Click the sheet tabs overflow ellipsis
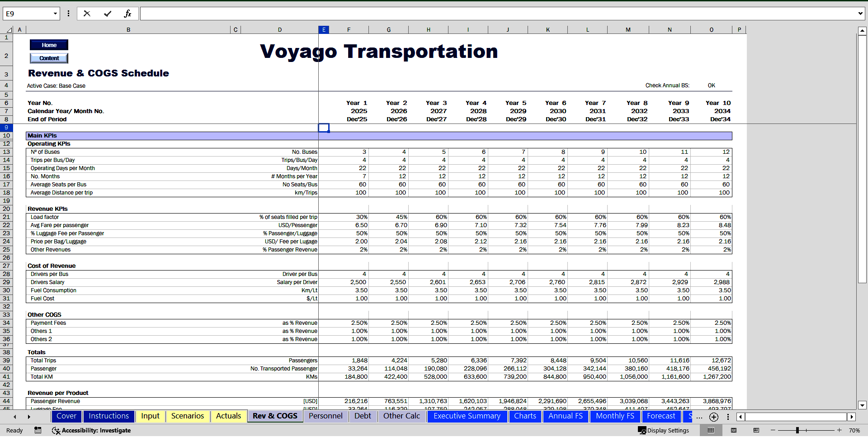The width and height of the screenshot is (868, 437). [x=699, y=417]
